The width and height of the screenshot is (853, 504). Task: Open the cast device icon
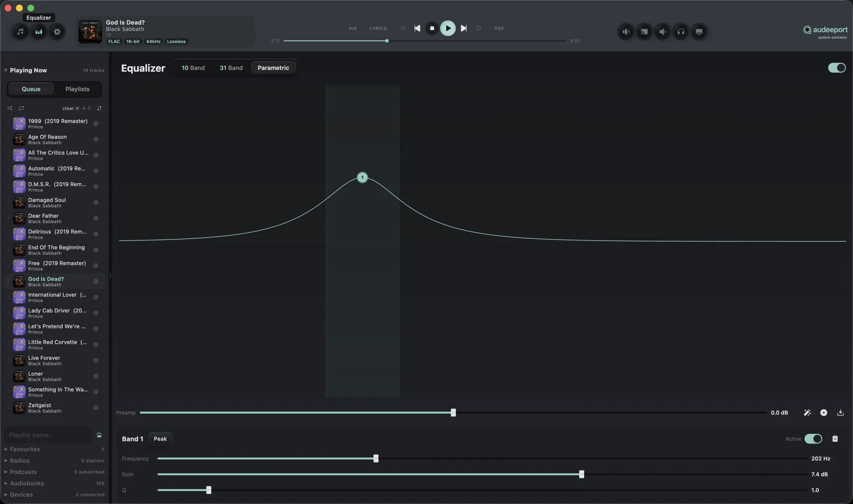(644, 32)
